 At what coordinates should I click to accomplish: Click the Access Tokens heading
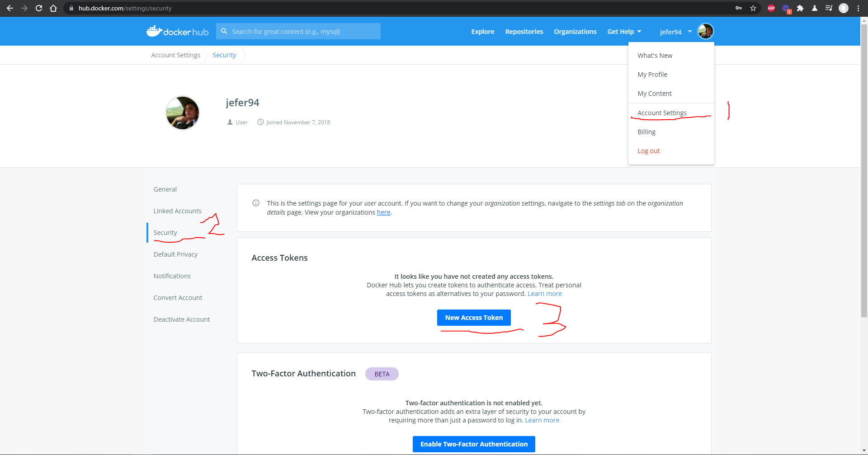(279, 258)
